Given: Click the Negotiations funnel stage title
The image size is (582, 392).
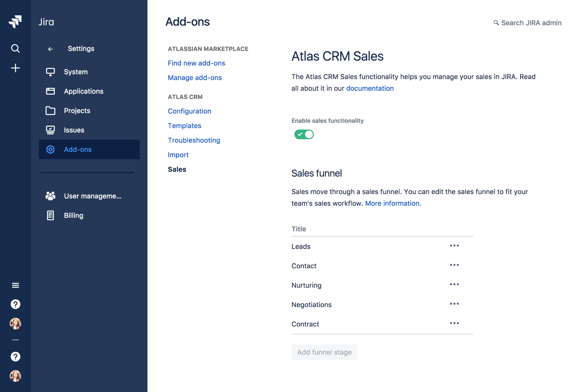Looking at the screenshot, I should click(x=311, y=305).
